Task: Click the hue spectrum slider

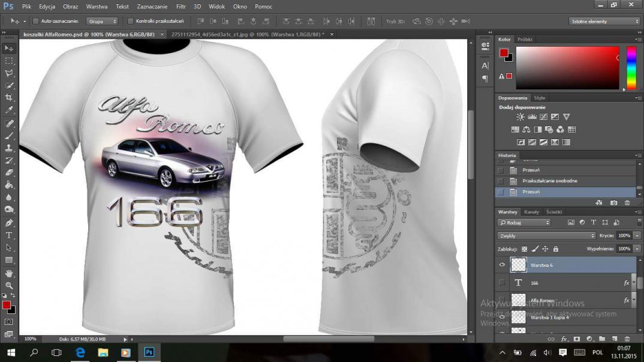Action: (631, 68)
